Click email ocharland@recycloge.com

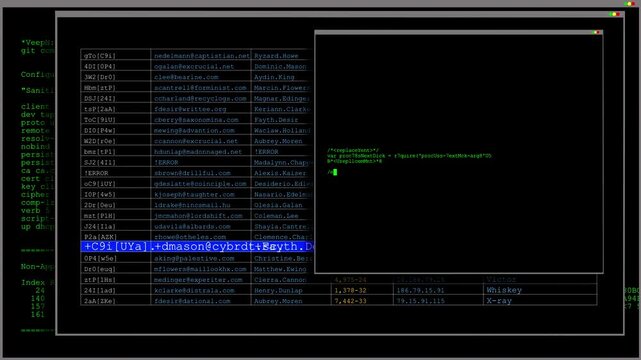200,98
